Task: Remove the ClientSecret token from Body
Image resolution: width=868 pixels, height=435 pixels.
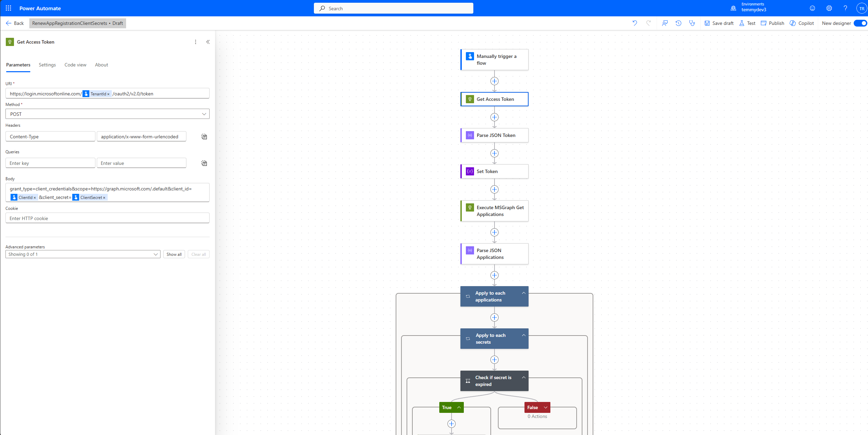Action: click(104, 198)
